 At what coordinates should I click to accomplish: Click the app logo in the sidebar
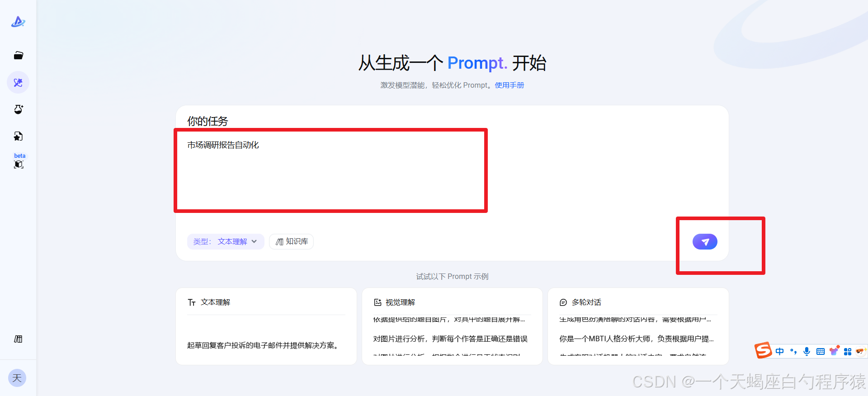point(18,22)
